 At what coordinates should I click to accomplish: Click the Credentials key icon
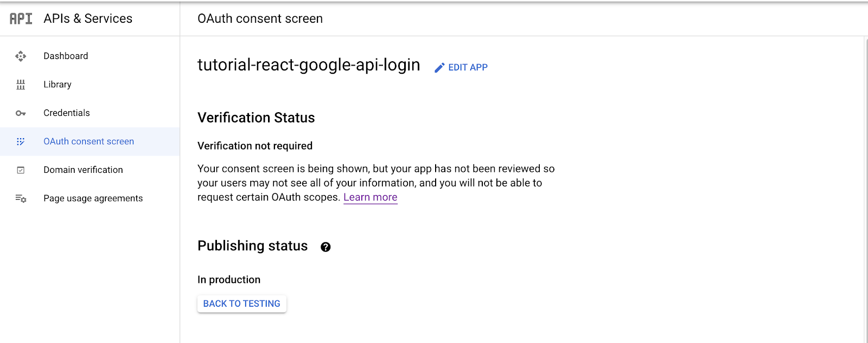(21, 113)
